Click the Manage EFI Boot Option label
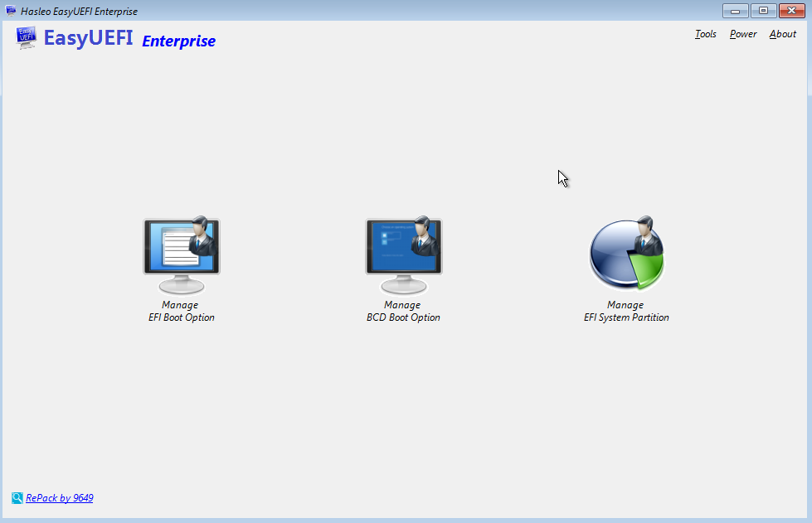812x523 pixels. 182,312
